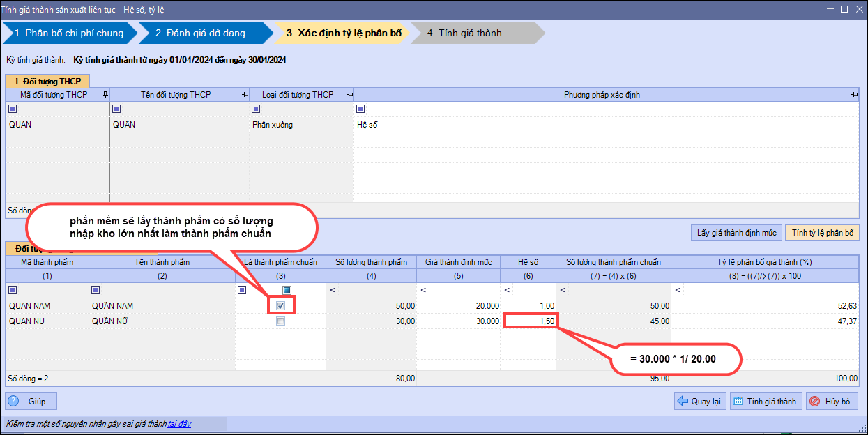The image size is (868, 435).
Task: Click pin icon on Loại đối tượng THCP column
Action: [349, 95]
